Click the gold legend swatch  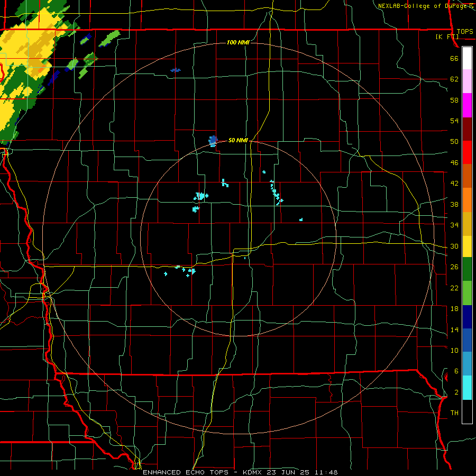[x=467, y=224]
